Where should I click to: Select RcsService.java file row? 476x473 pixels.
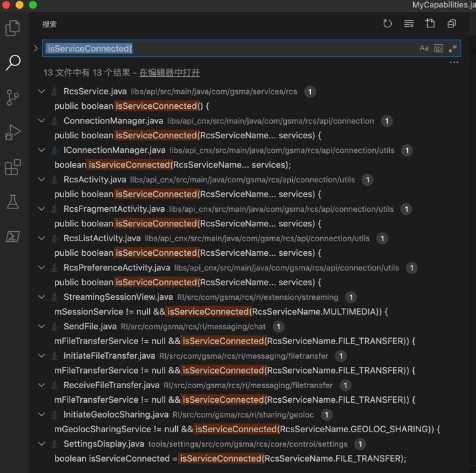click(249, 92)
